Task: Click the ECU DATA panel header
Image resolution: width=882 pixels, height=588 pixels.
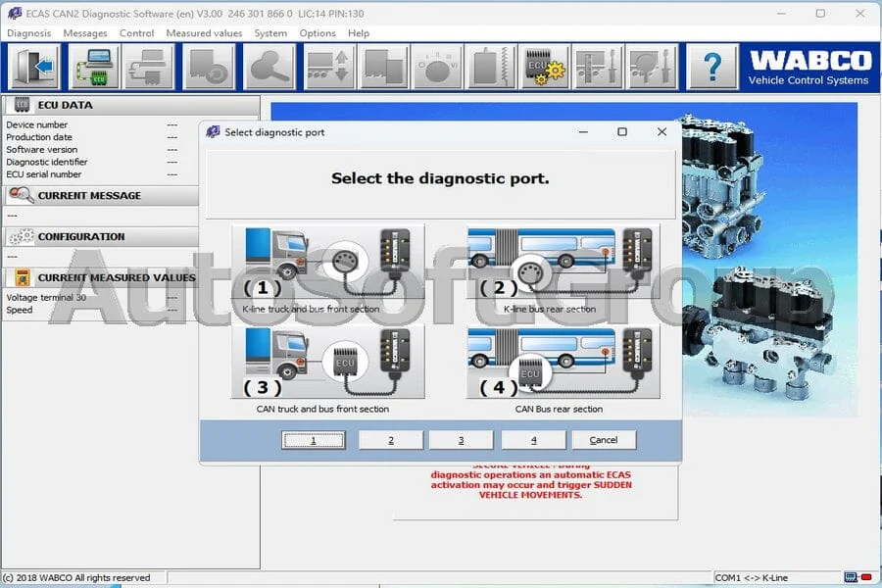Action: pyautogui.click(x=131, y=105)
